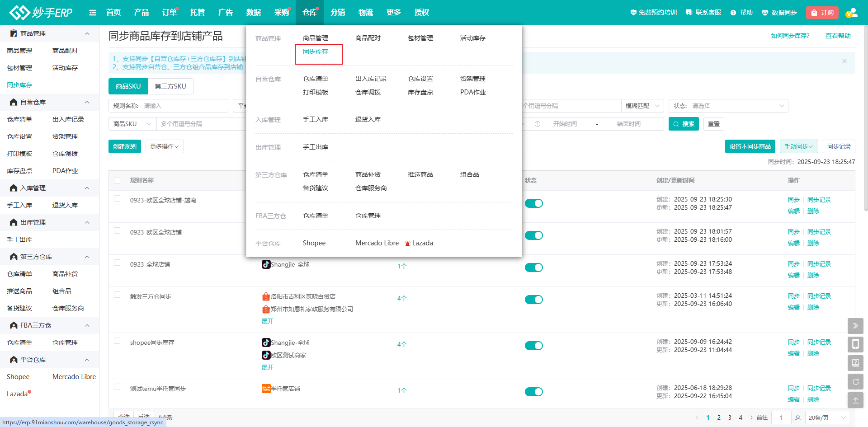Click the mobile phone floating icon
Viewport: 868px width, 427px height.
pyautogui.click(x=855, y=344)
